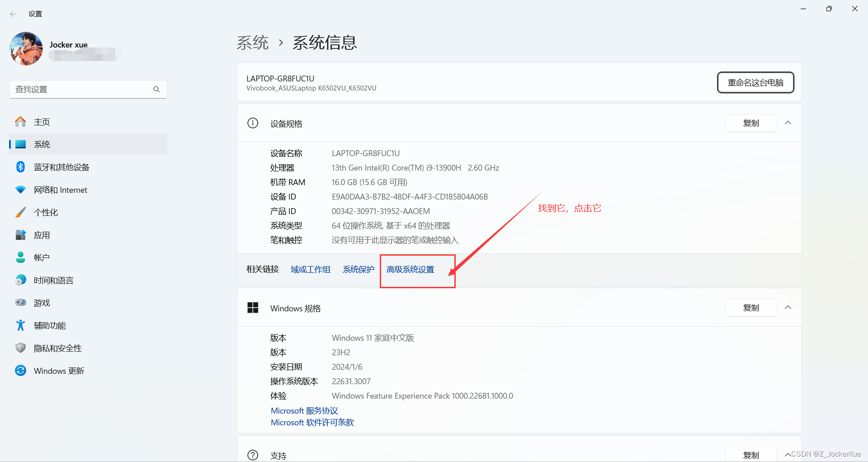Viewport: 868px width, 462px height.
Task: Click the Jocker xue profile avatar
Action: click(26, 48)
